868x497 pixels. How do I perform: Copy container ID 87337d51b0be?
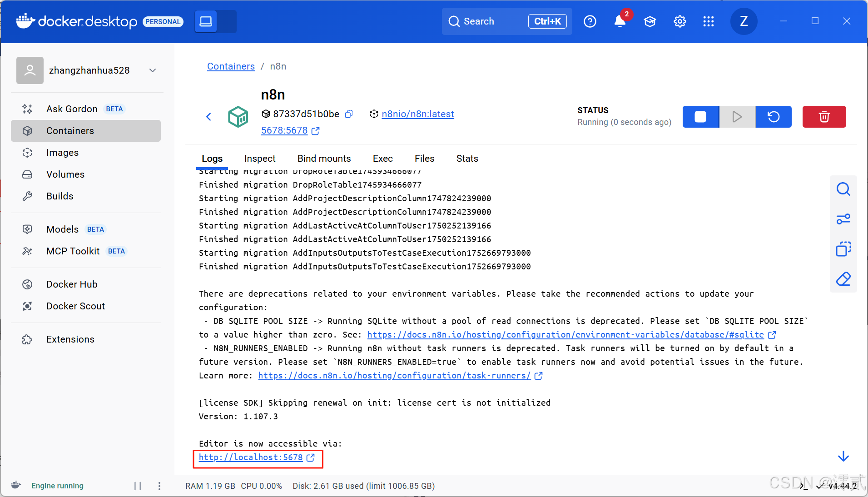(x=349, y=114)
